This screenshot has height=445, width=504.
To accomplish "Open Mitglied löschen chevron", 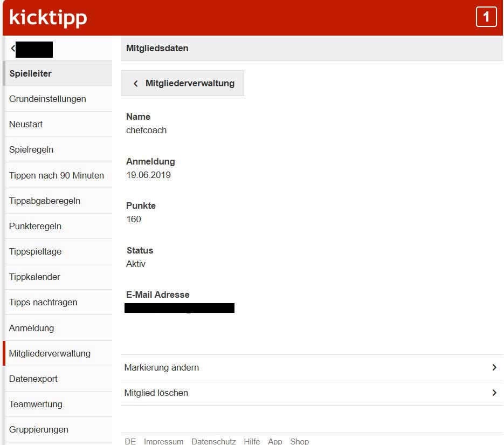I will [x=494, y=393].
